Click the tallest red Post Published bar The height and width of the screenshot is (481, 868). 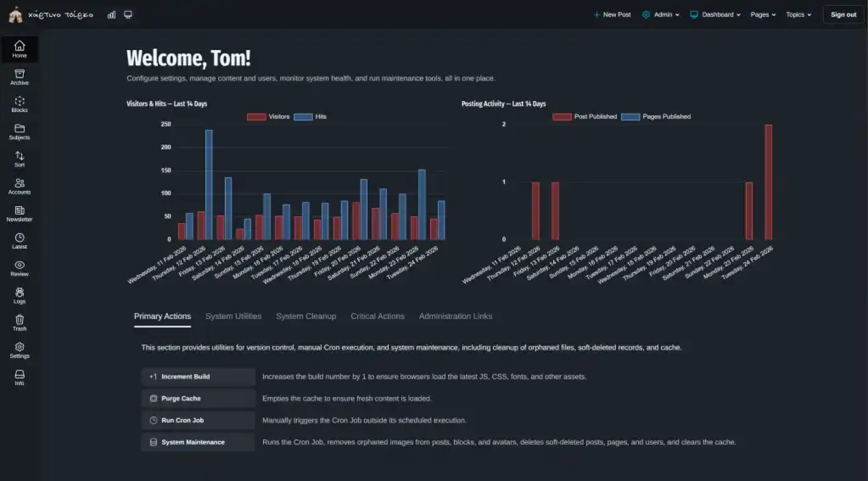[x=768, y=182]
